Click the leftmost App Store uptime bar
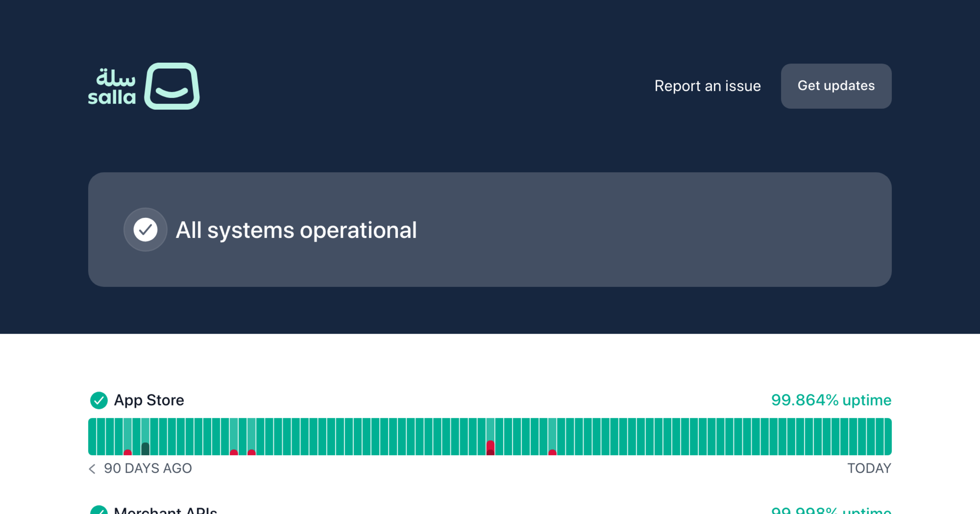This screenshot has height=514, width=980. tap(92, 436)
